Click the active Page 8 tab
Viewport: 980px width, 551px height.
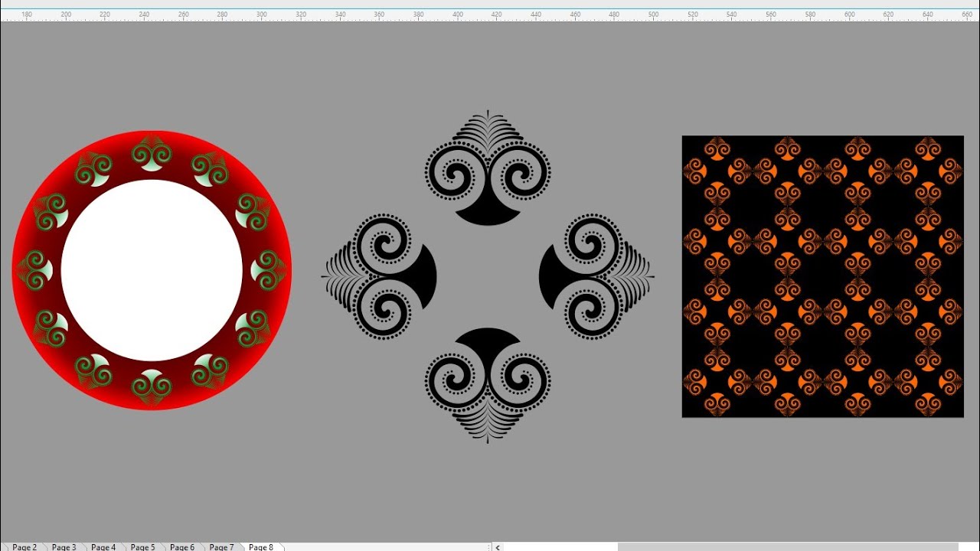(261, 546)
